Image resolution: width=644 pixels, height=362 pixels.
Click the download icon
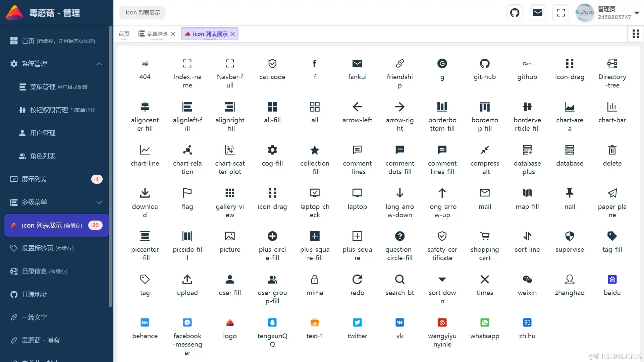pyautogui.click(x=145, y=193)
